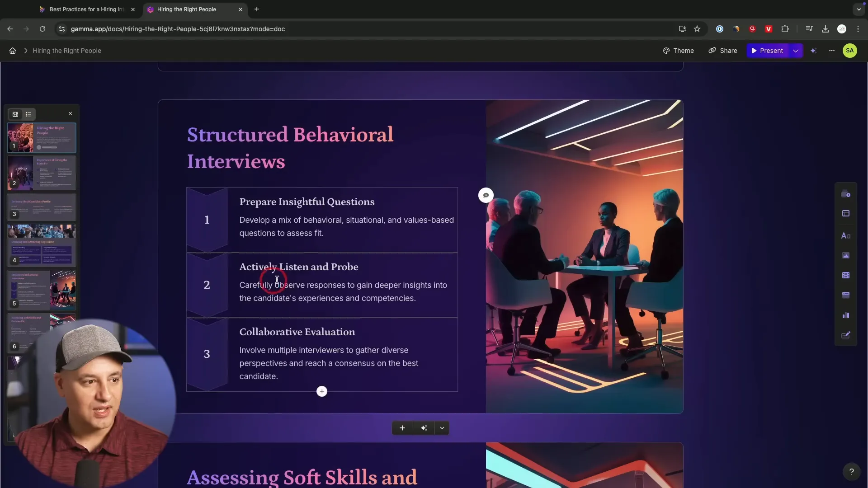The height and width of the screenshot is (488, 868).
Task: Open the embed apps and webpages tool
Action: click(845, 295)
